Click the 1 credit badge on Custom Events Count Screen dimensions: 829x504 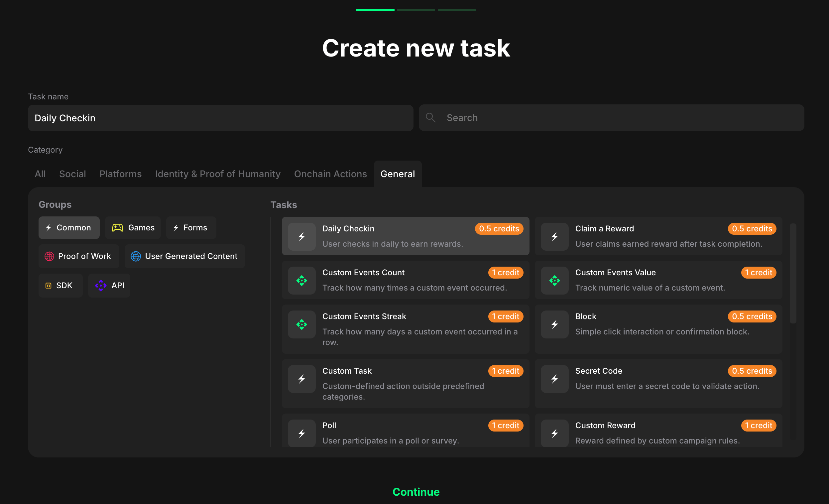[506, 272]
